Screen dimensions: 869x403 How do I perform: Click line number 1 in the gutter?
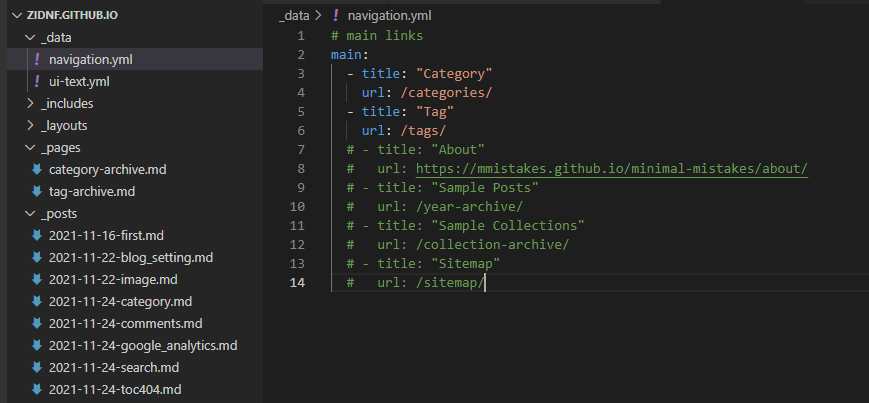[301, 36]
